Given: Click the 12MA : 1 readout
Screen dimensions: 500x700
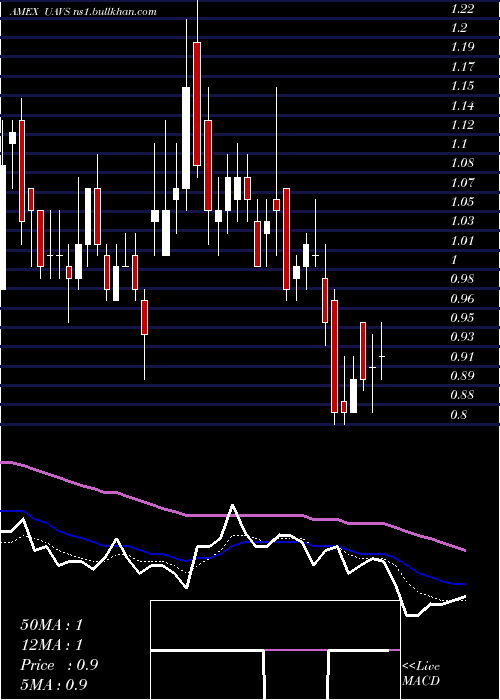Looking at the screenshot, I should click(x=51, y=645).
